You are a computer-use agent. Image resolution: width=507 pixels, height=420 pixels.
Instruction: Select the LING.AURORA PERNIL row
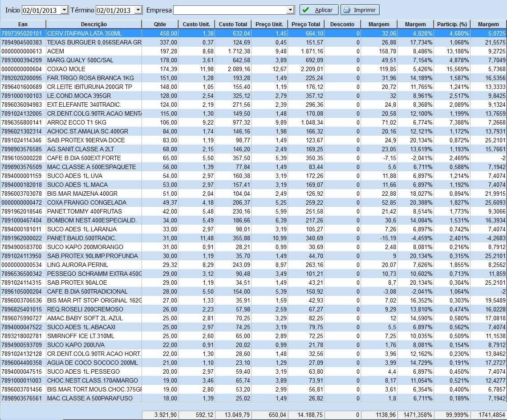point(254,265)
